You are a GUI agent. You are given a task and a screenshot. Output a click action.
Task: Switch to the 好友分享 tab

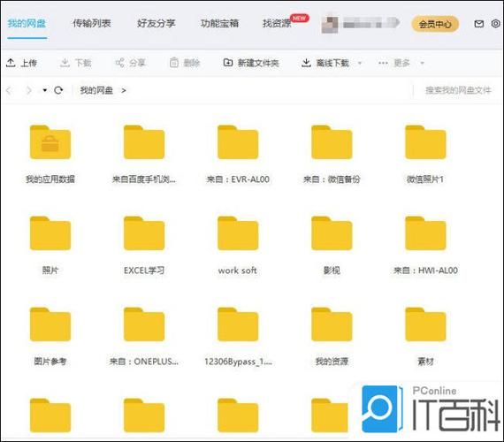[x=156, y=23]
